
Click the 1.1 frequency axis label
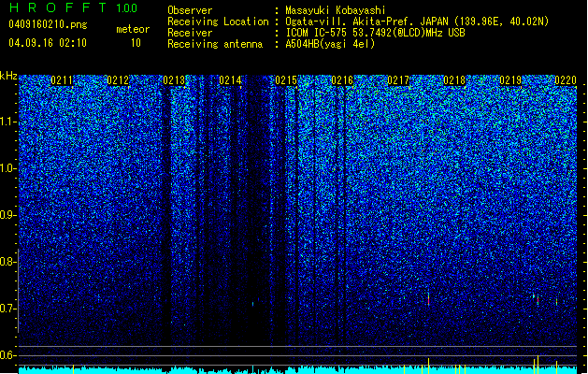click(x=8, y=122)
